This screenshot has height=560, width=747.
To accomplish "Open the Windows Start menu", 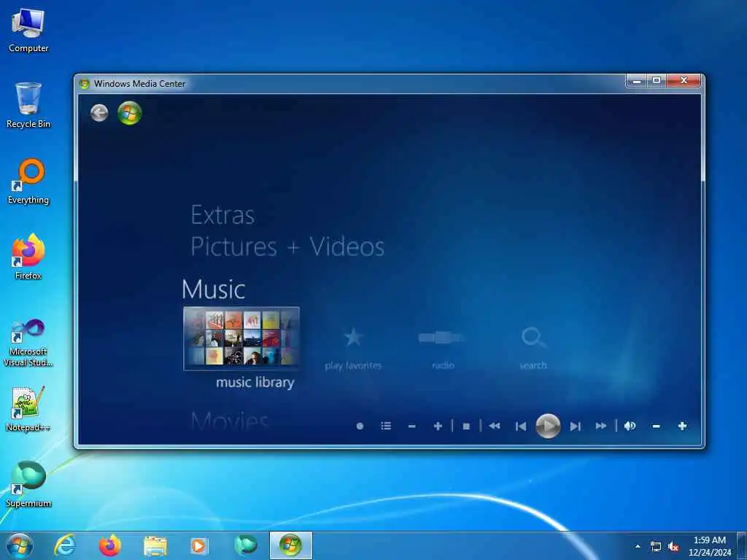I will coord(20,546).
